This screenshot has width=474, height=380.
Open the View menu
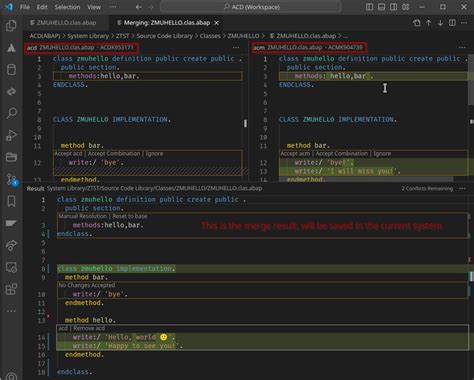click(x=94, y=7)
